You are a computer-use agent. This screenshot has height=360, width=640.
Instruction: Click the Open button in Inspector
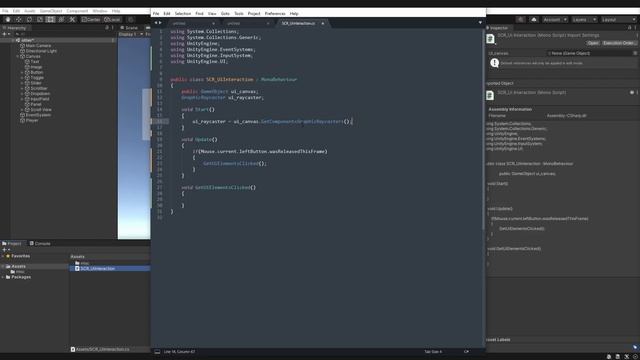point(593,43)
